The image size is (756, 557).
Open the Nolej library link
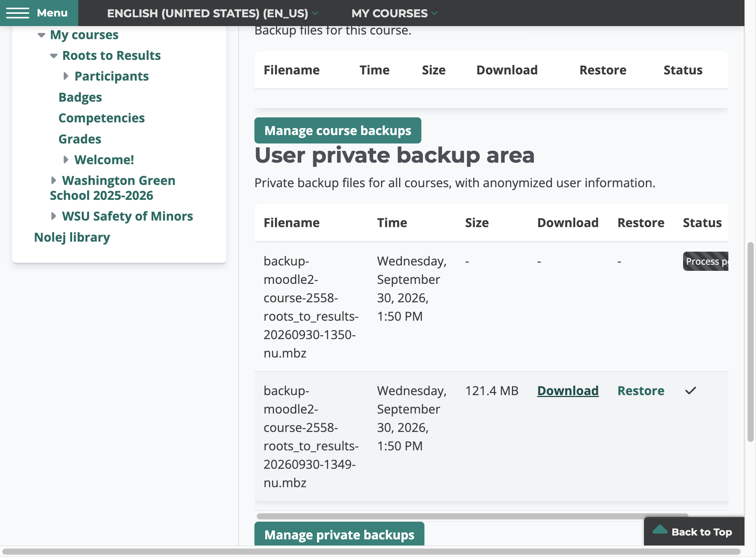click(x=72, y=237)
